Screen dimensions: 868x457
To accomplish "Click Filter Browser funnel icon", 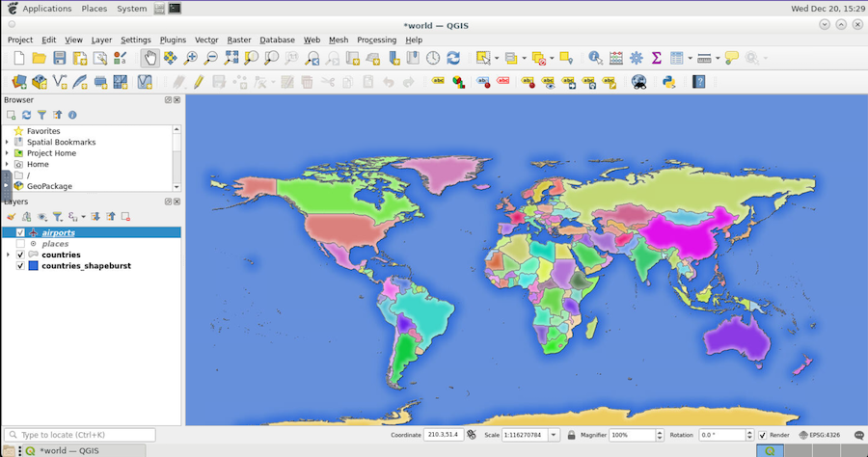I will coord(41,115).
